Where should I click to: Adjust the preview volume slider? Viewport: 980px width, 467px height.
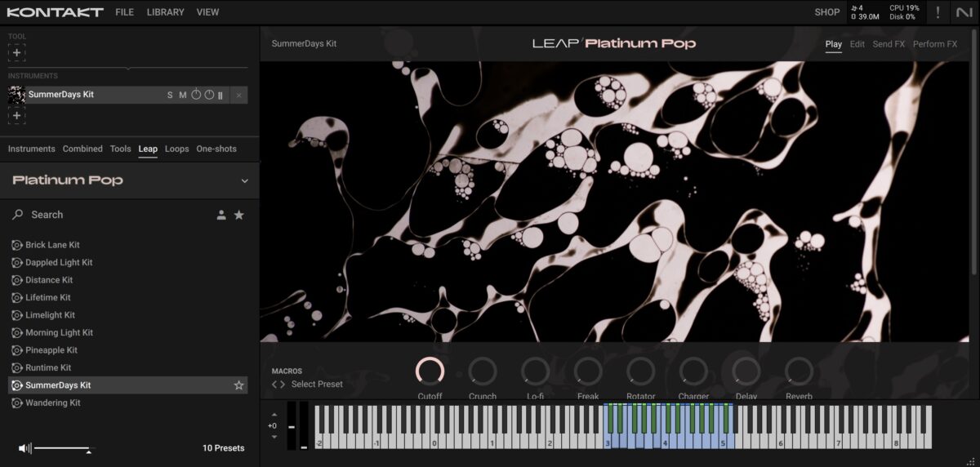[65, 448]
